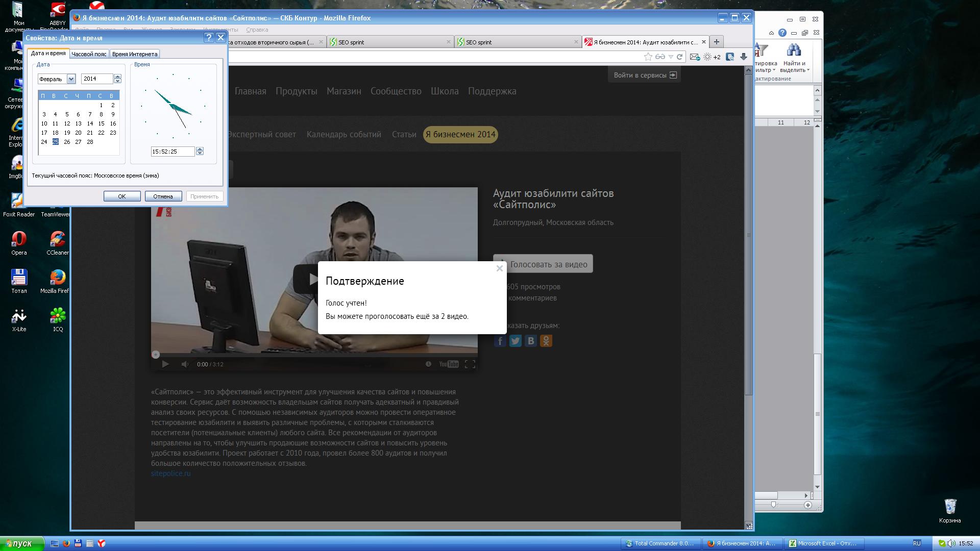The height and width of the screenshot is (551, 980).
Task: Open Календарь событий section link
Action: (344, 134)
